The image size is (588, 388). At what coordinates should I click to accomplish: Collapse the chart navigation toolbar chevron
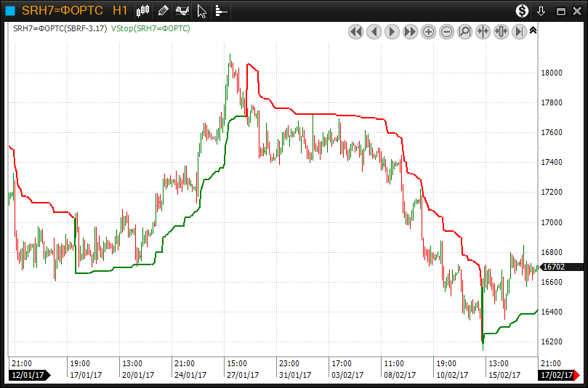[x=533, y=31]
